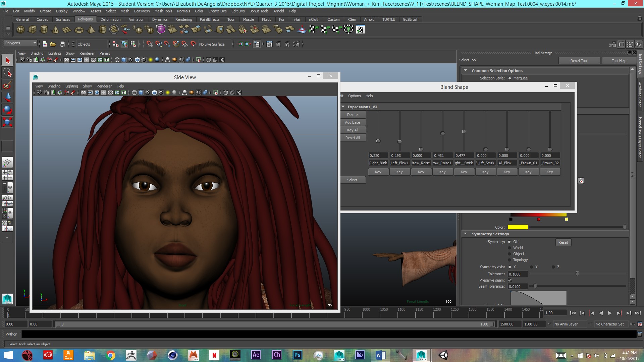
Task: Set Symmetry to Topology
Action: (509, 260)
